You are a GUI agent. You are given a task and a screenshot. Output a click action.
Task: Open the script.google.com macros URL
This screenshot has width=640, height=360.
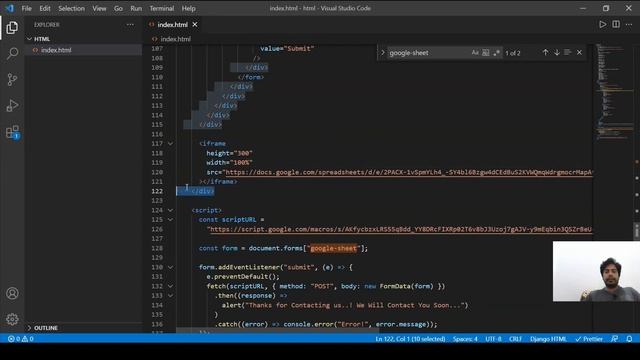pyautogui.click(x=401, y=229)
